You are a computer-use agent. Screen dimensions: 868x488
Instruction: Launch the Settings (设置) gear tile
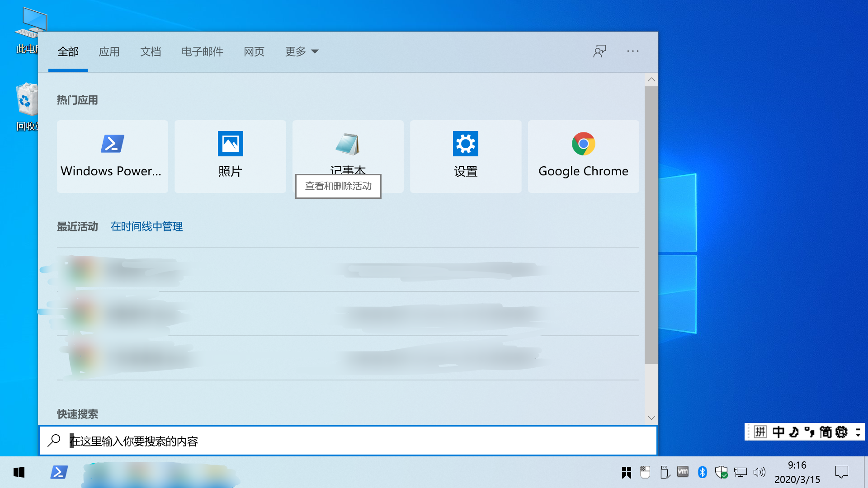[x=465, y=156]
